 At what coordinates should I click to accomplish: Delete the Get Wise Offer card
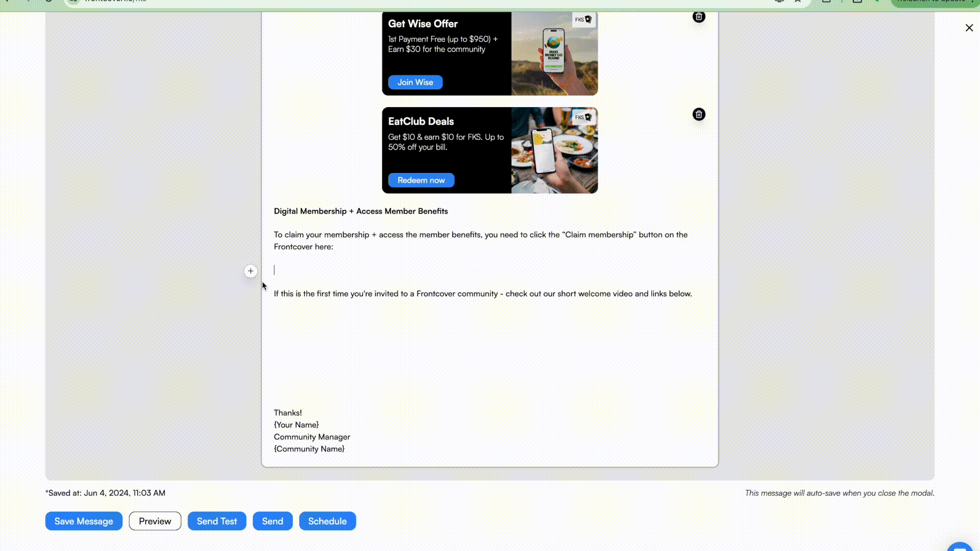click(699, 17)
